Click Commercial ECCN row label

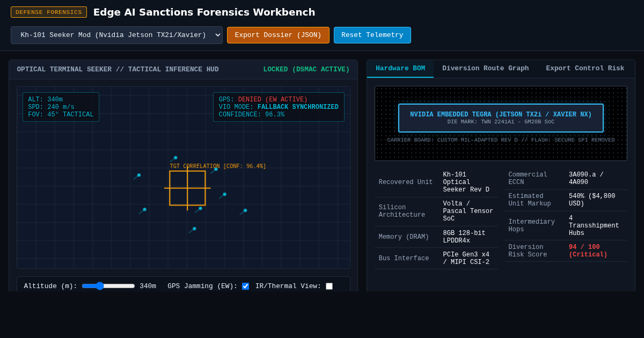[x=528, y=179]
